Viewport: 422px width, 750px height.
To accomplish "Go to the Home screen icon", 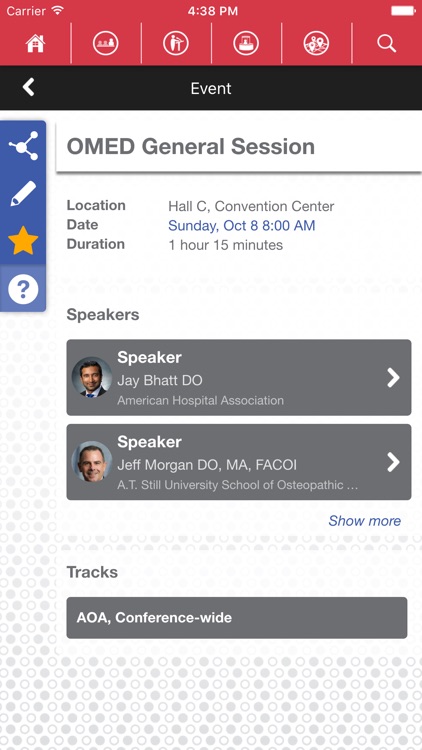I will pos(35,44).
